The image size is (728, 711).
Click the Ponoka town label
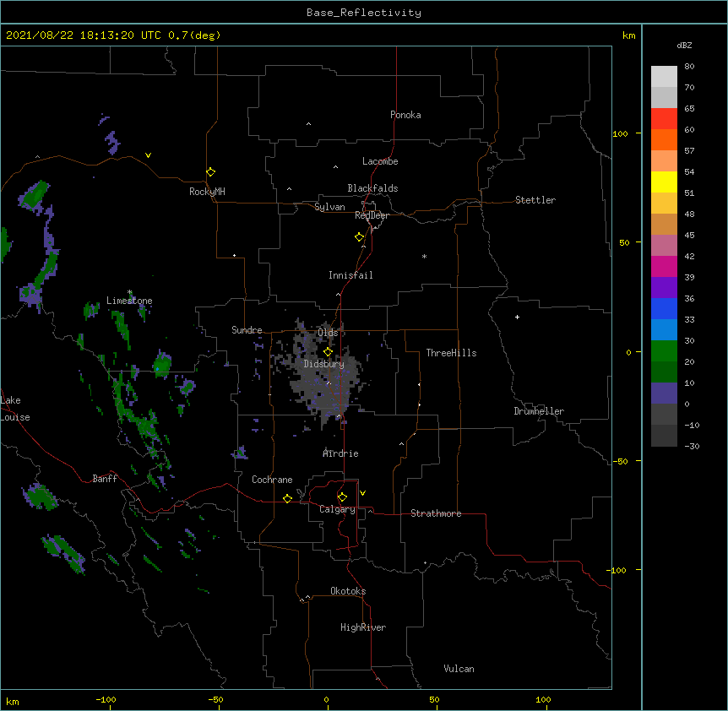coord(405,115)
